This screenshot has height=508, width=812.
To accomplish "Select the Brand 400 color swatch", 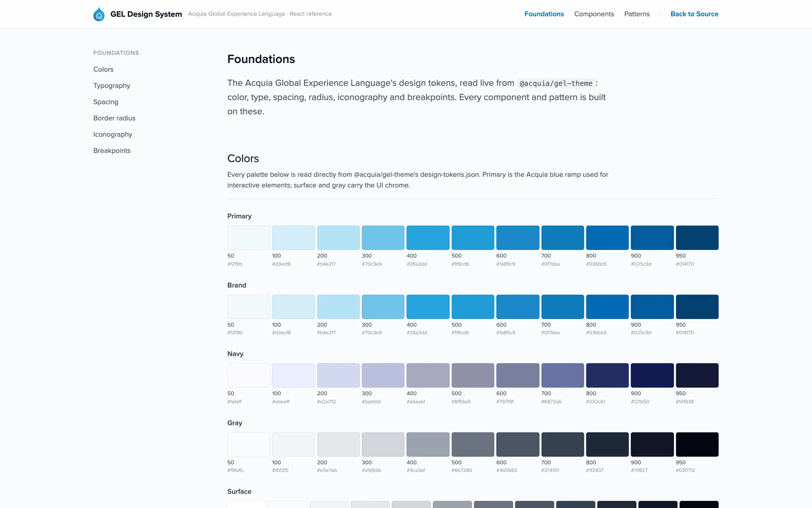I will (428, 307).
